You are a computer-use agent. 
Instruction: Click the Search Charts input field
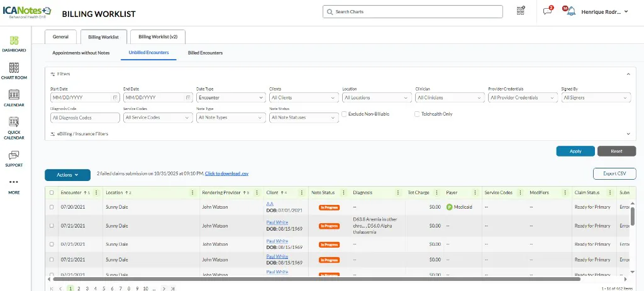pyautogui.click(x=413, y=11)
